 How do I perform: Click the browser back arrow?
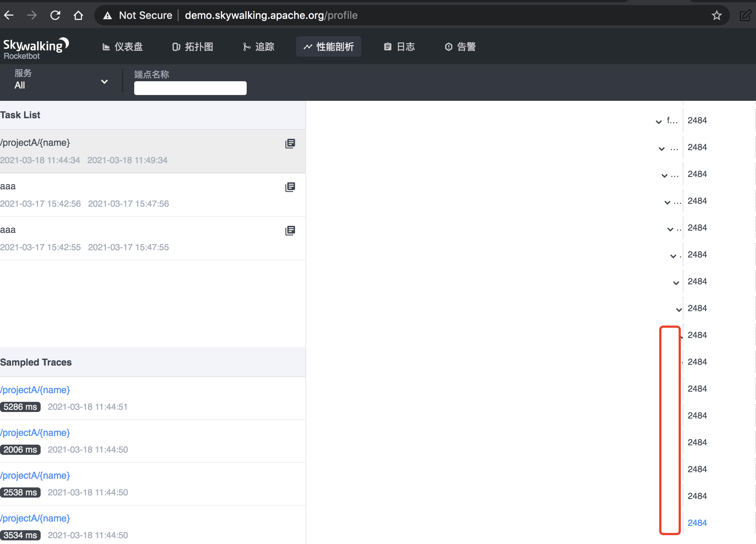click(x=9, y=15)
